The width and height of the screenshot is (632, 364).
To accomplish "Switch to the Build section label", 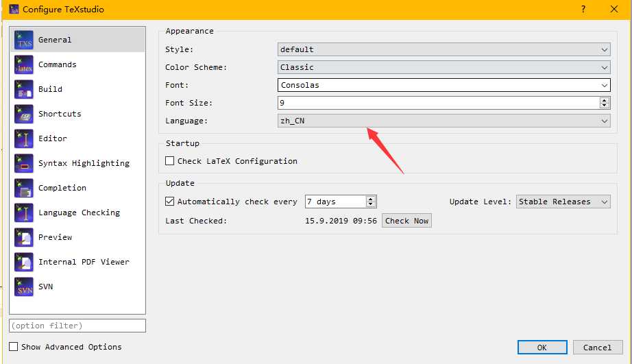I will pyautogui.click(x=51, y=89).
